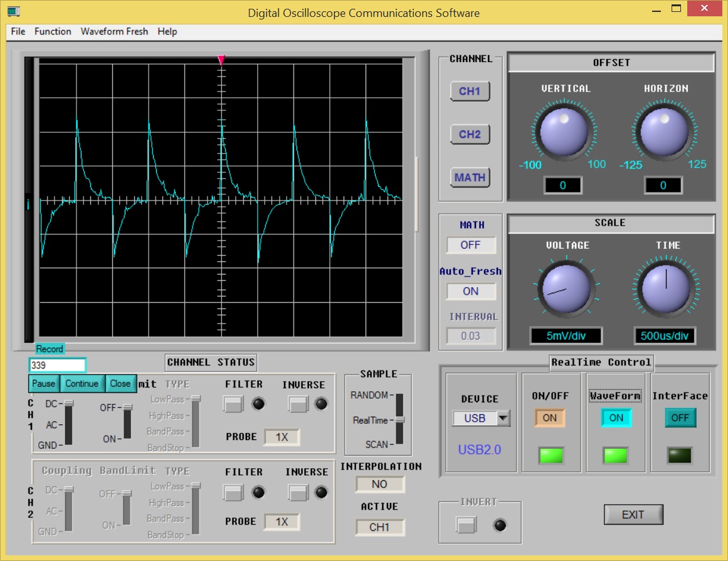
Task: Open the Function menu
Action: 53,31
